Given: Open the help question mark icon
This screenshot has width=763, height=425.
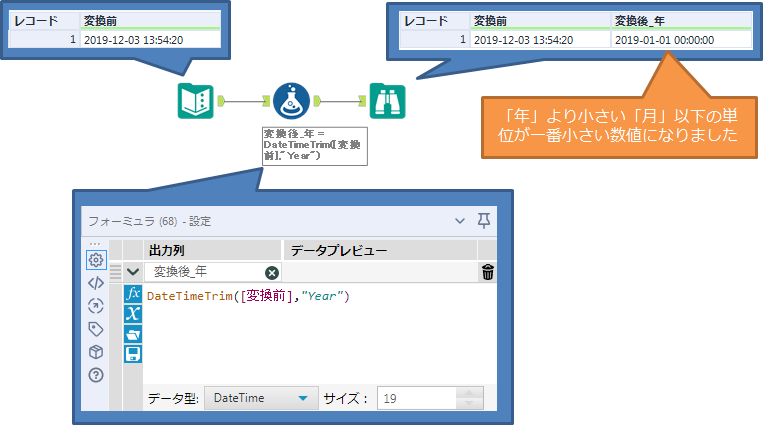Looking at the screenshot, I should point(96,375).
